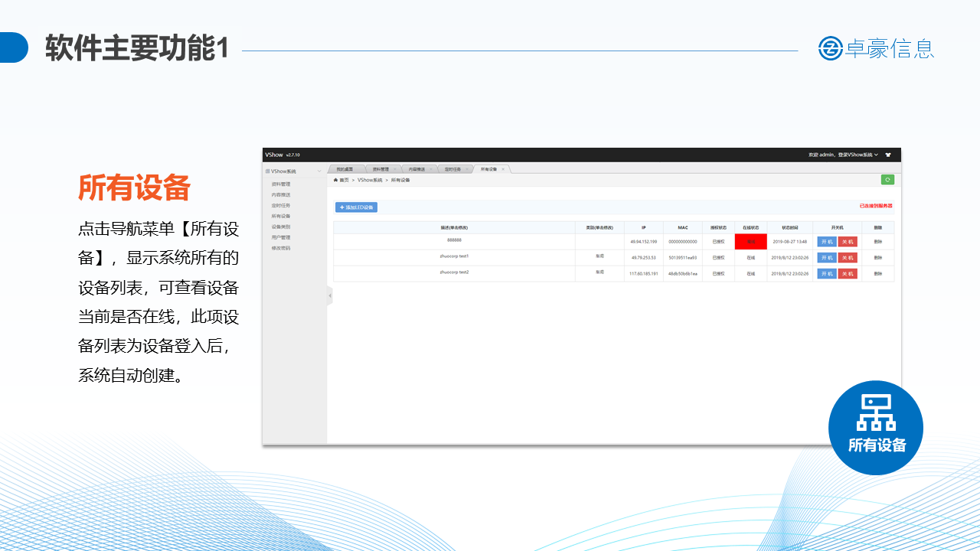Screen dimensions: 980x551
Task: Switch to the 资料管理 tab
Action: pos(381,169)
